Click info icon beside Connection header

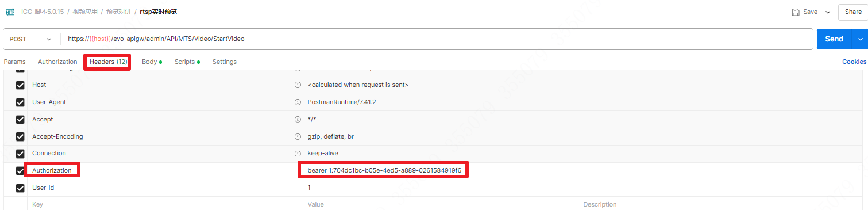(298, 154)
